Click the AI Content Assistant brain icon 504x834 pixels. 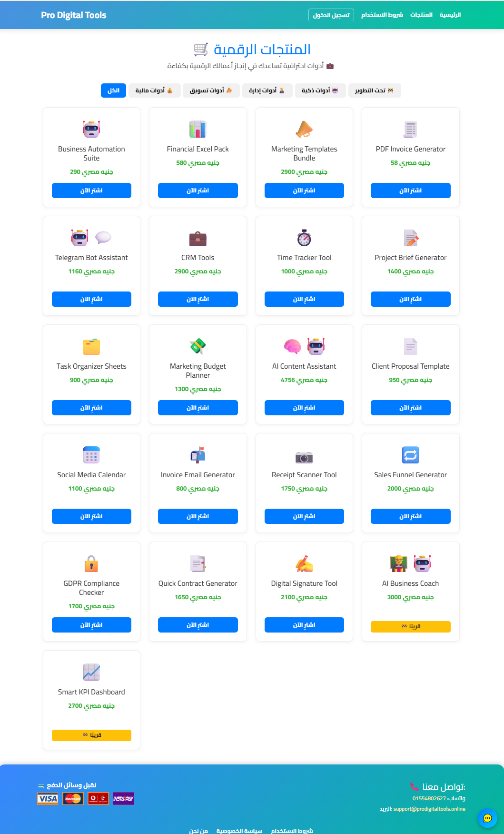coord(292,346)
